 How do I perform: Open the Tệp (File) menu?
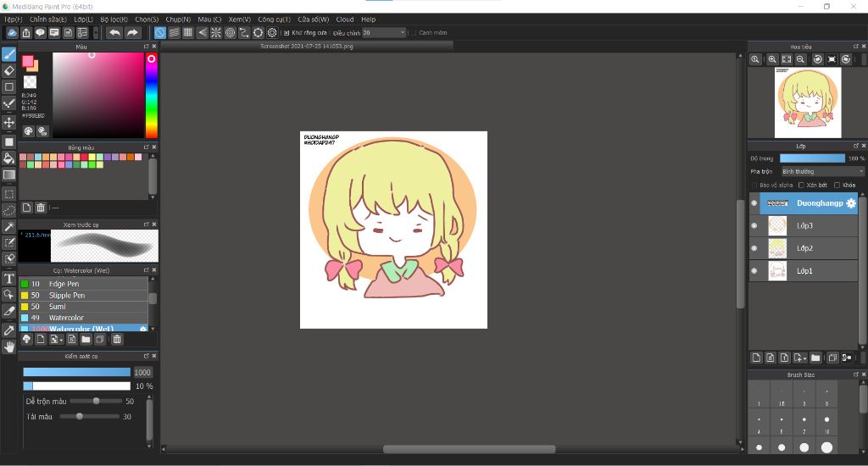click(14, 19)
